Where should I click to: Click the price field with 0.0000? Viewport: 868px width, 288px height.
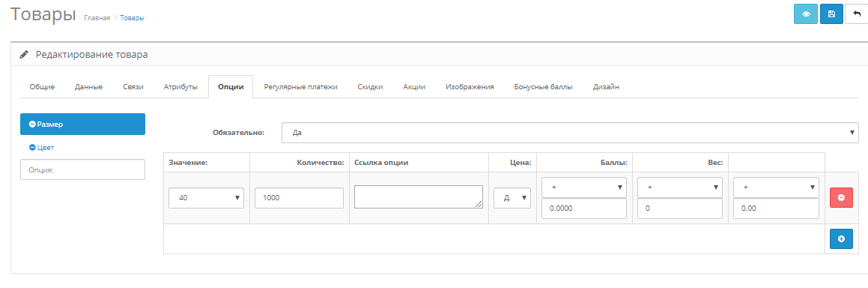point(584,208)
